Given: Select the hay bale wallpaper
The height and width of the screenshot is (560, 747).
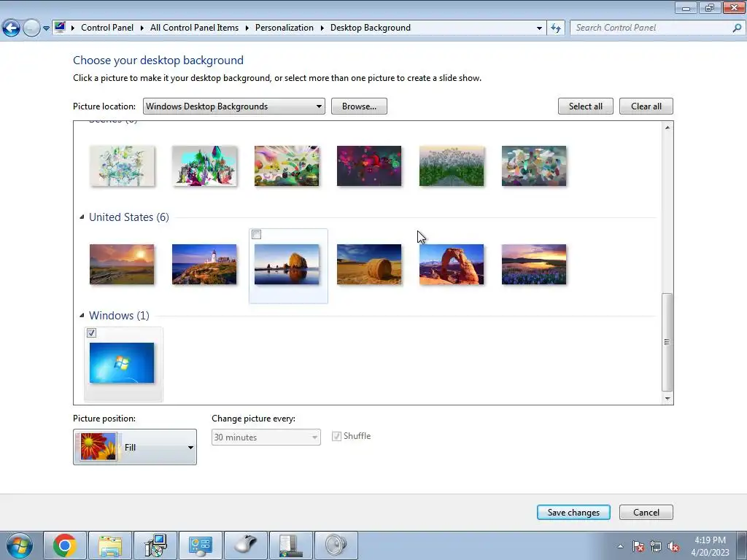Looking at the screenshot, I should click(369, 264).
